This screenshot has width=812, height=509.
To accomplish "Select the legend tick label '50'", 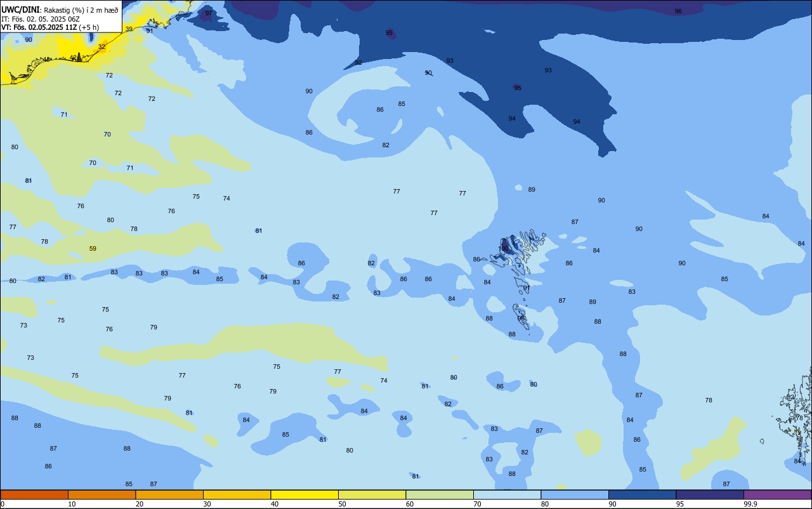I will point(343,504).
